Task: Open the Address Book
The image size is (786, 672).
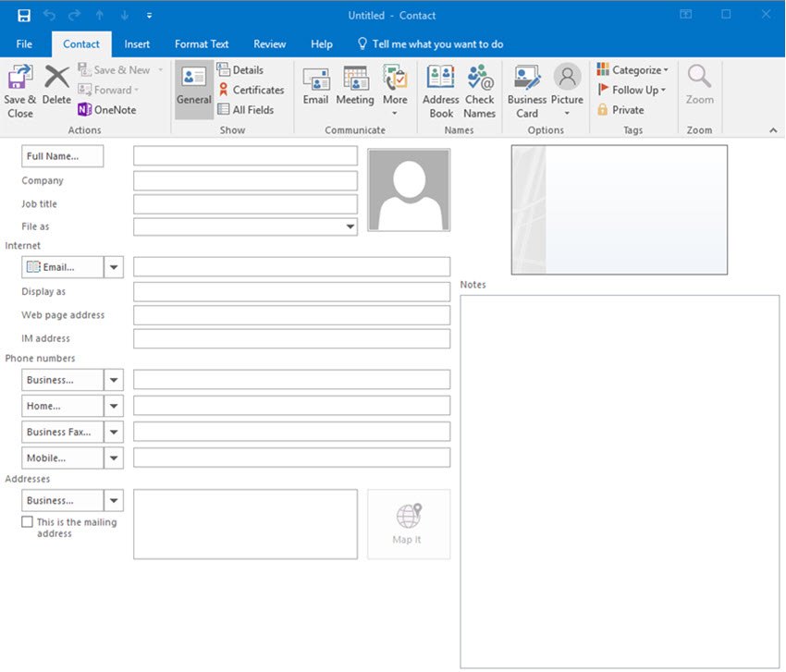Action: coord(440,92)
